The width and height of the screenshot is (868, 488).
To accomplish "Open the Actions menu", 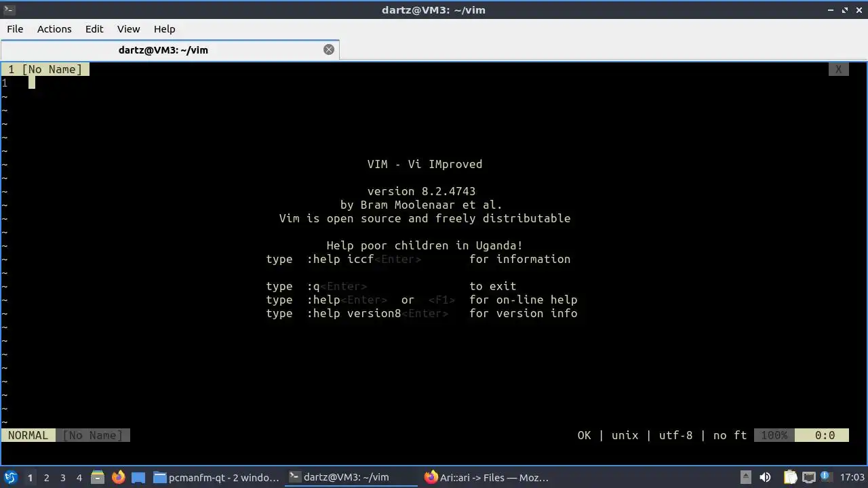I will (54, 29).
